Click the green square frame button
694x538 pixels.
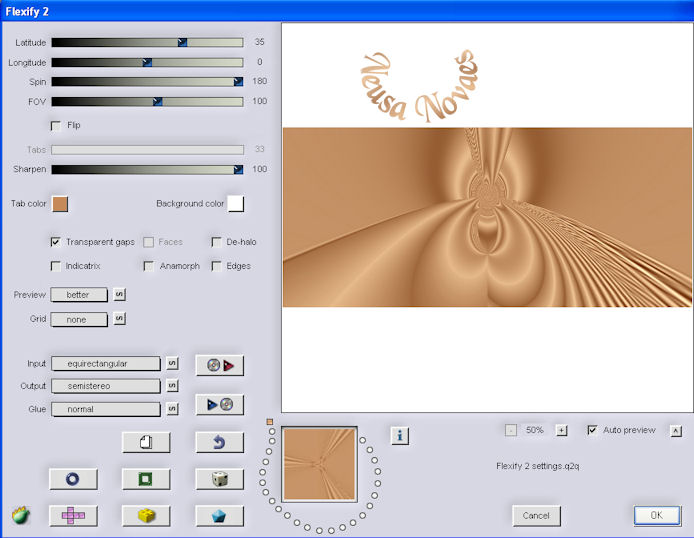click(x=146, y=479)
